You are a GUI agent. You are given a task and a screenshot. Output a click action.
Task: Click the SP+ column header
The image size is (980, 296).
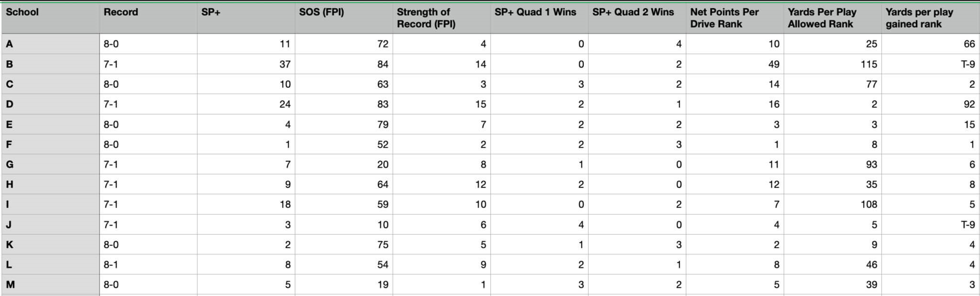(246, 18)
